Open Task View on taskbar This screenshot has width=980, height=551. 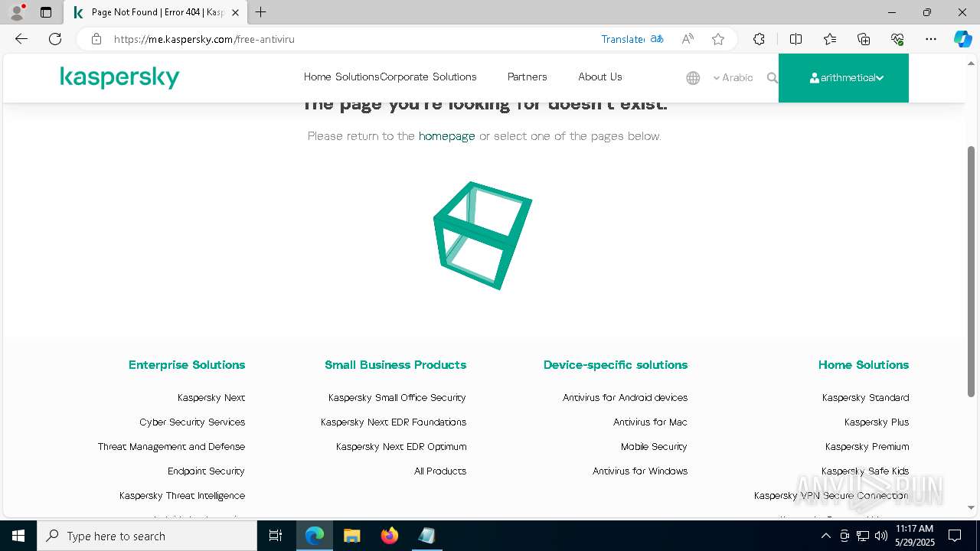[x=276, y=536]
